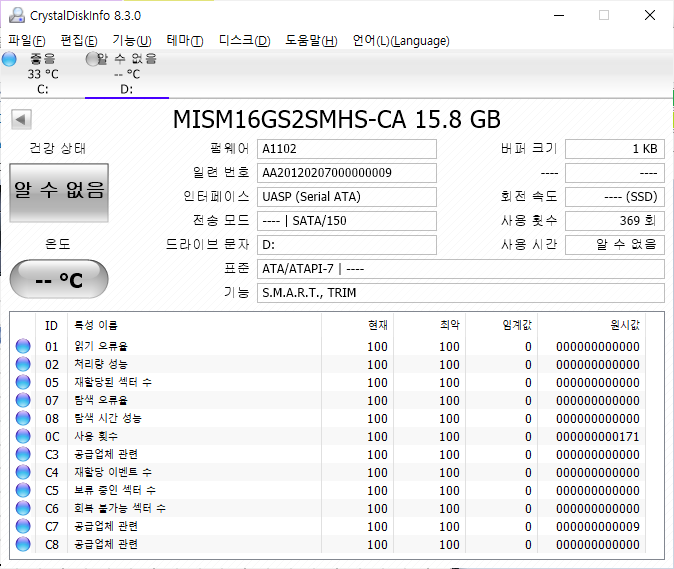674x569 pixels.
Task: Click the blue status orb for drive C:
Action: pyautogui.click(x=10, y=60)
